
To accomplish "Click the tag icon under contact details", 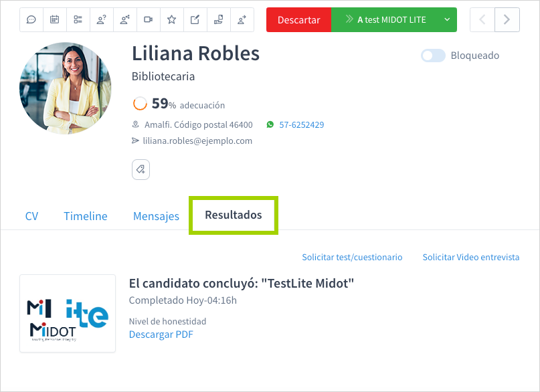I will tap(141, 169).
